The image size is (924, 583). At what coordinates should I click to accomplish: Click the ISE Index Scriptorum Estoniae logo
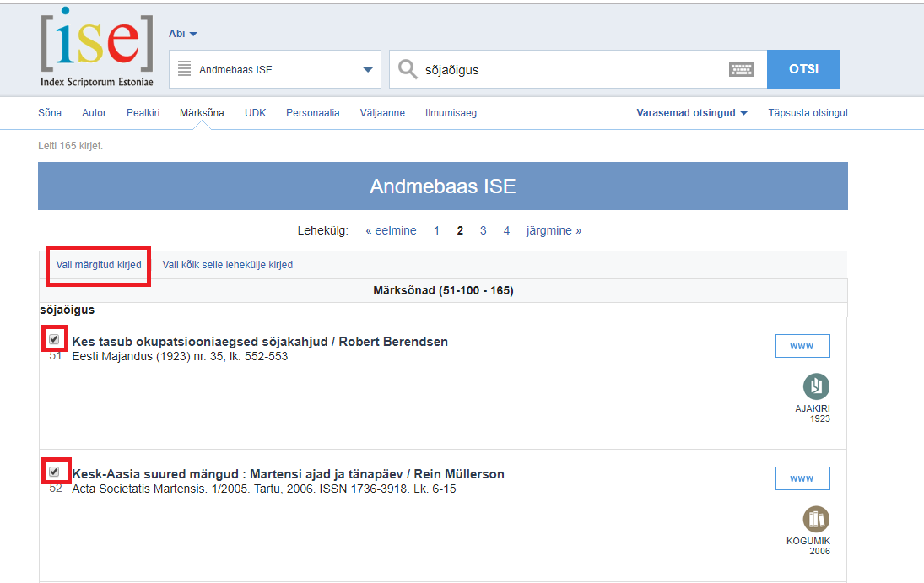pos(97,47)
